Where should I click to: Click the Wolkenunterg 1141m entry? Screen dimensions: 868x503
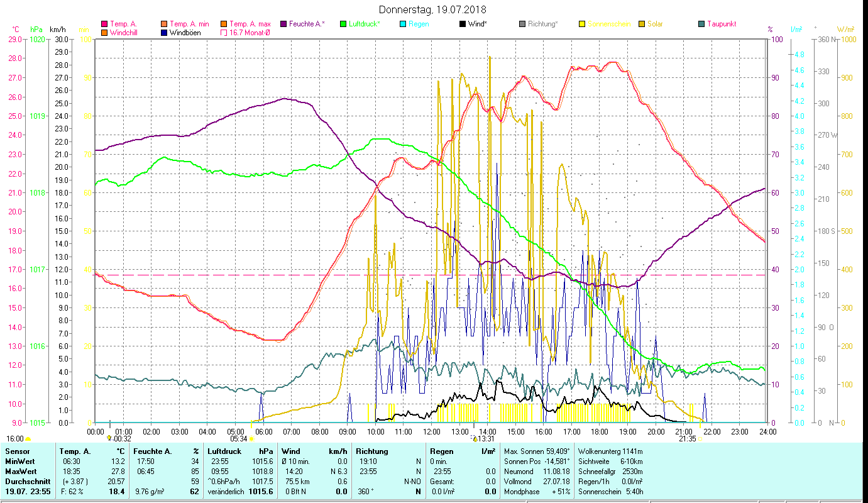(610, 451)
